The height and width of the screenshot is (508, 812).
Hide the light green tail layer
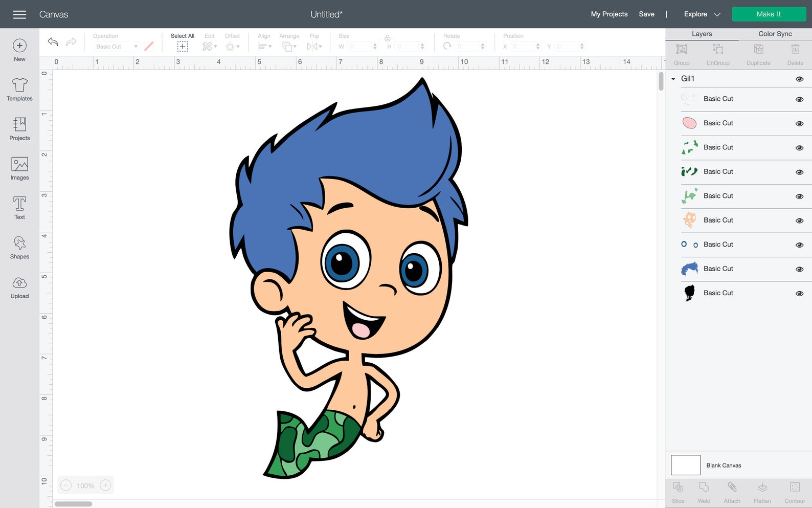click(x=800, y=196)
